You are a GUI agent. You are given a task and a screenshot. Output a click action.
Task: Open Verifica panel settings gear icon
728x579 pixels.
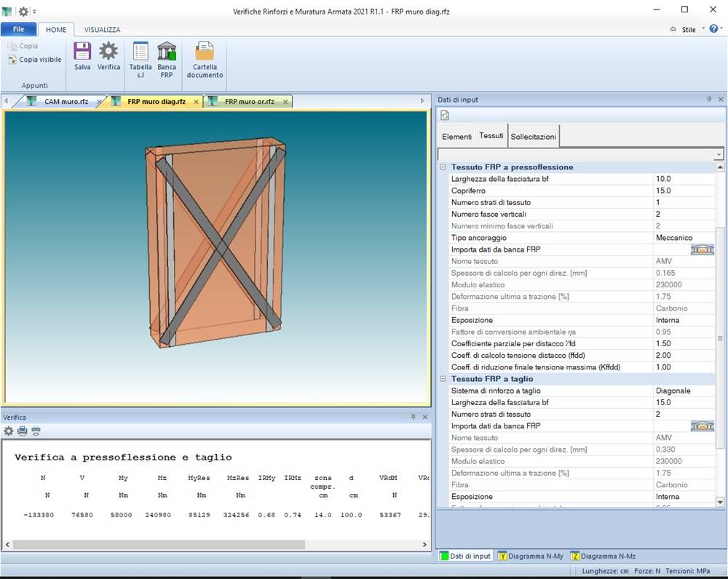pyautogui.click(x=8, y=431)
